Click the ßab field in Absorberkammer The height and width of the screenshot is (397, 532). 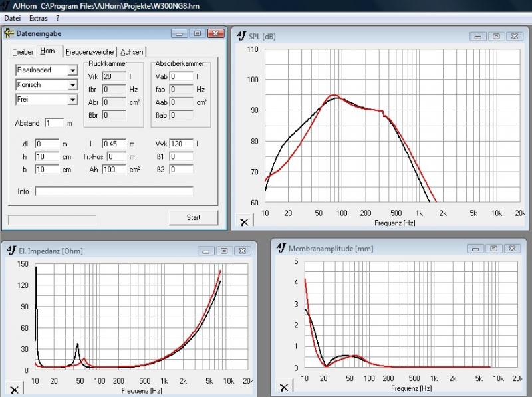181,115
